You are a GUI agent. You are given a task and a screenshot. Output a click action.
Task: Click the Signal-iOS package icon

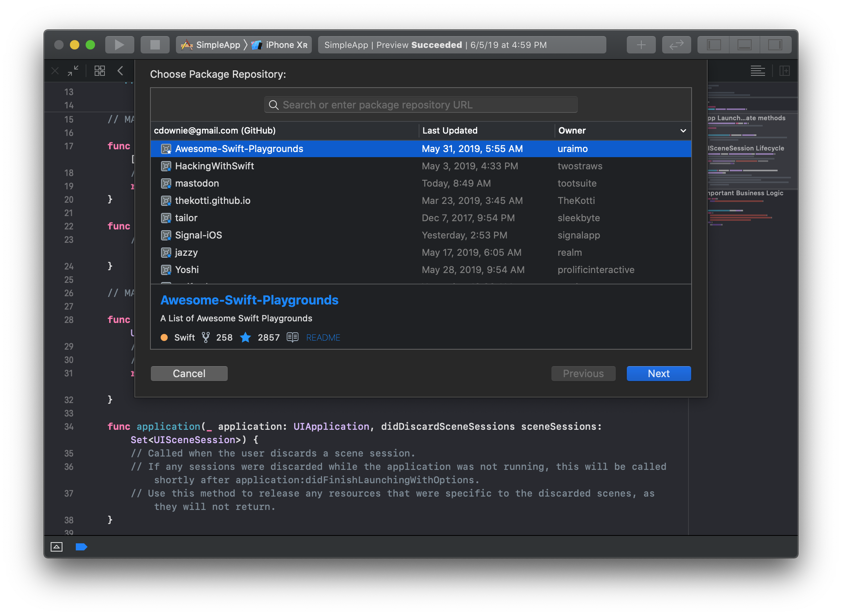pyautogui.click(x=166, y=235)
